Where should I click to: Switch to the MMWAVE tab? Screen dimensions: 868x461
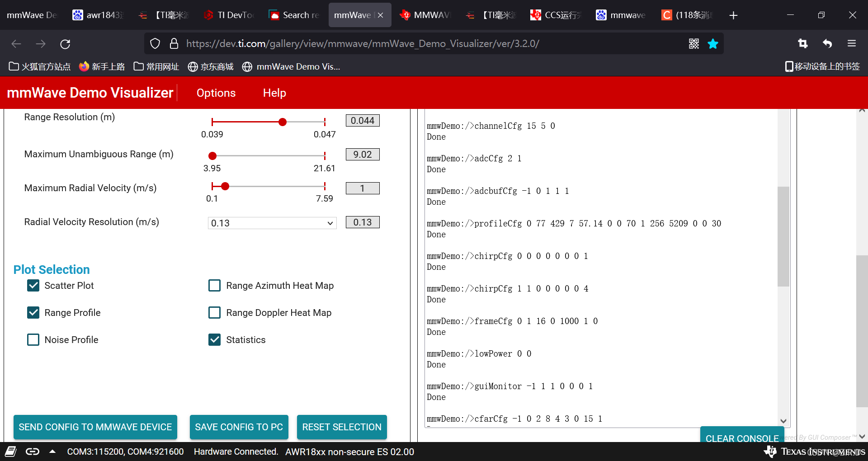point(426,15)
